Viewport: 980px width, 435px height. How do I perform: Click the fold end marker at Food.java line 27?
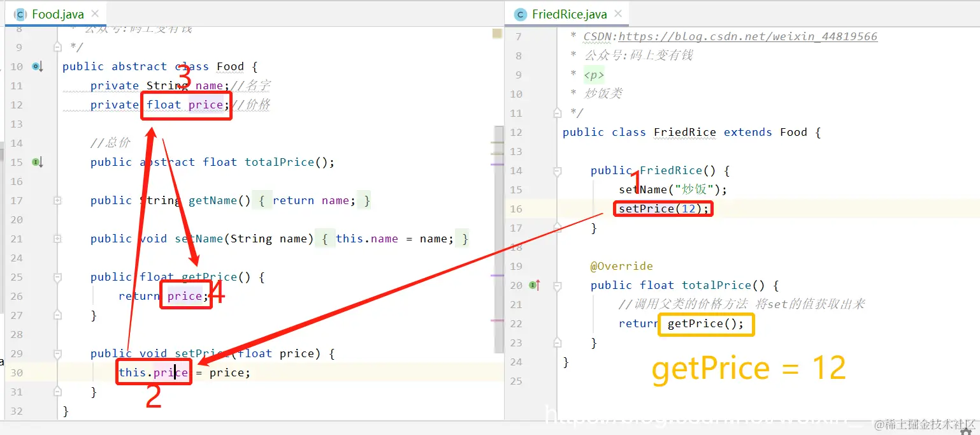pyautogui.click(x=57, y=314)
